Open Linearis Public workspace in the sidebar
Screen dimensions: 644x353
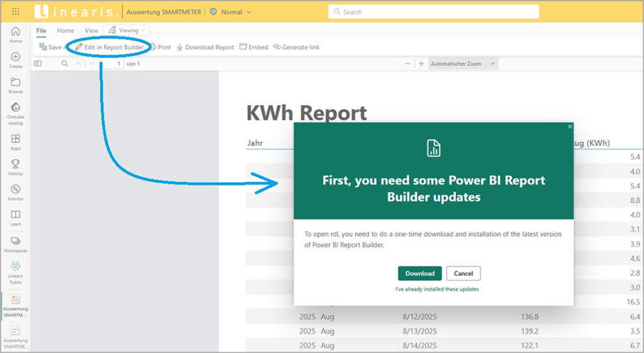click(x=16, y=273)
